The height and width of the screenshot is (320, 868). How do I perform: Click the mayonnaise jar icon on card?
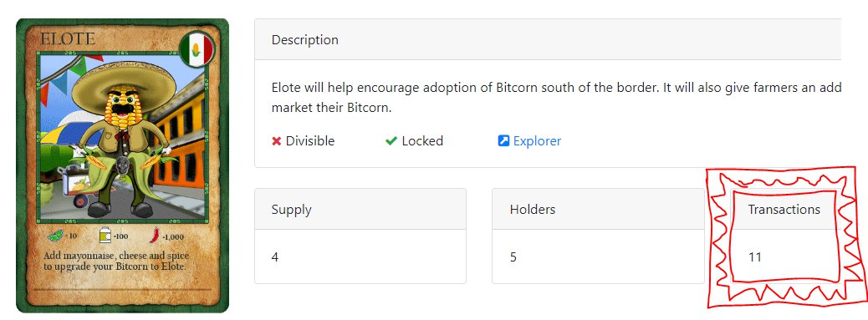[104, 236]
